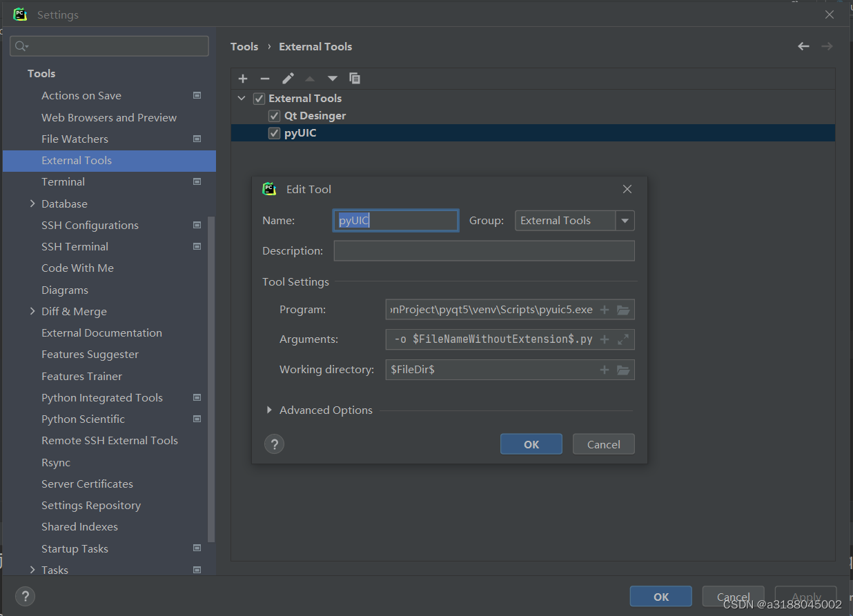Click the Description input field

pyautogui.click(x=484, y=251)
